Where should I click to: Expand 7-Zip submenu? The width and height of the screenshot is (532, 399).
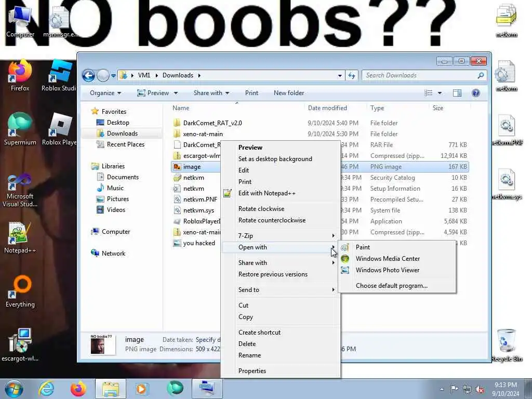coord(281,235)
